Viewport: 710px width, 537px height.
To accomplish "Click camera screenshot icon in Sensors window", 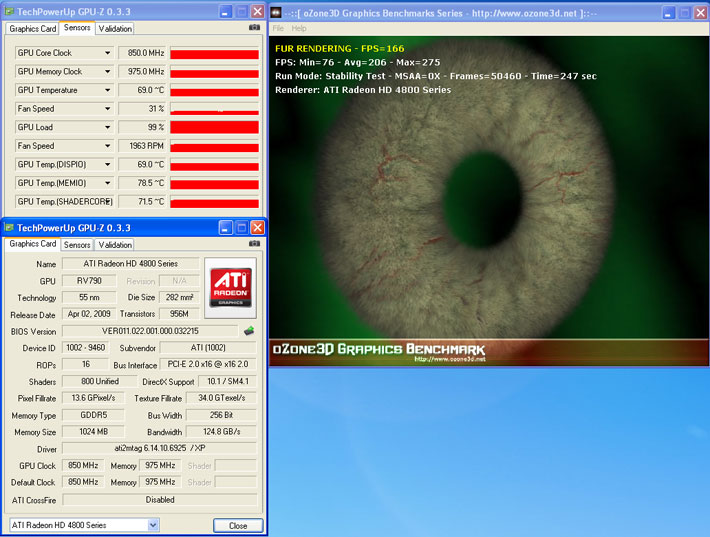I will tap(254, 28).
